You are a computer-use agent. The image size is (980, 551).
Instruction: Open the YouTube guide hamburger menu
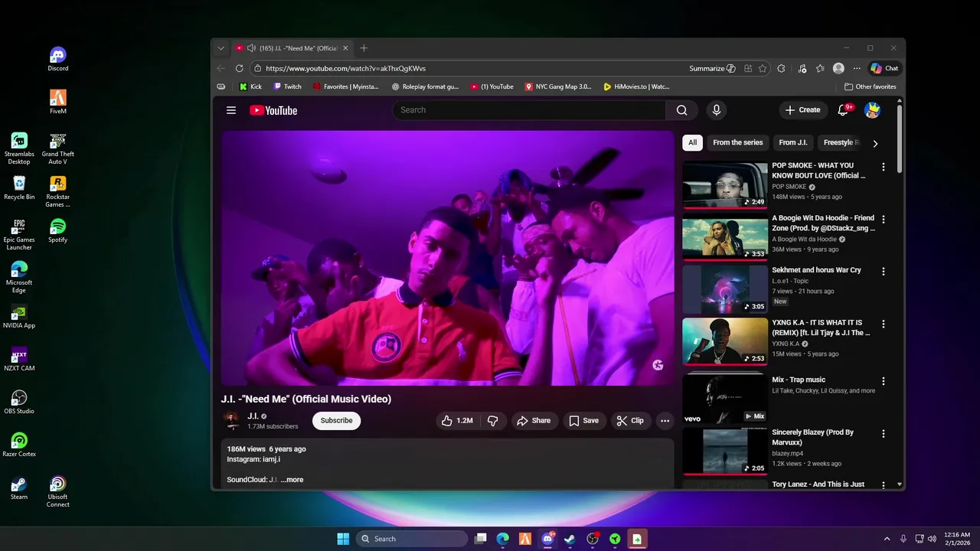tap(231, 110)
